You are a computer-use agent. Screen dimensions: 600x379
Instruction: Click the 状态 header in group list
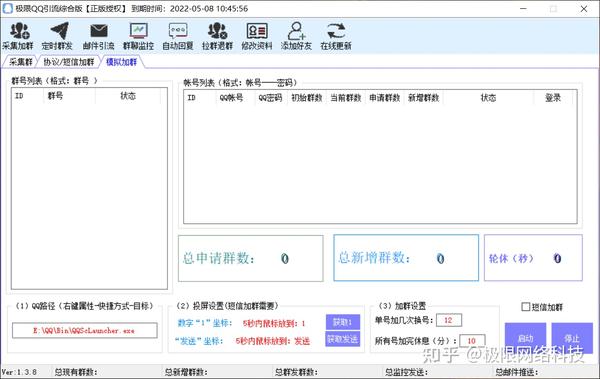point(127,96)
